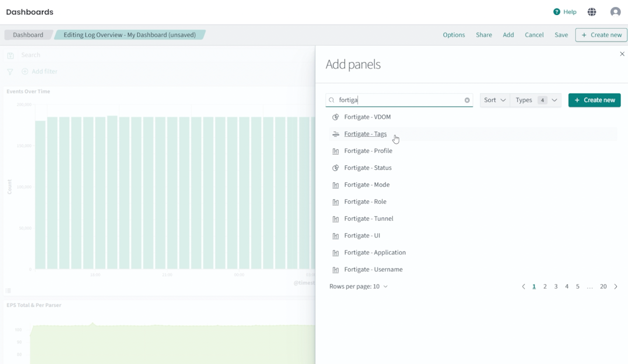This screenshot has width=628, height=364.
Task: Click the Dashboard breadcrumb
Action: (x=28, y=35)
